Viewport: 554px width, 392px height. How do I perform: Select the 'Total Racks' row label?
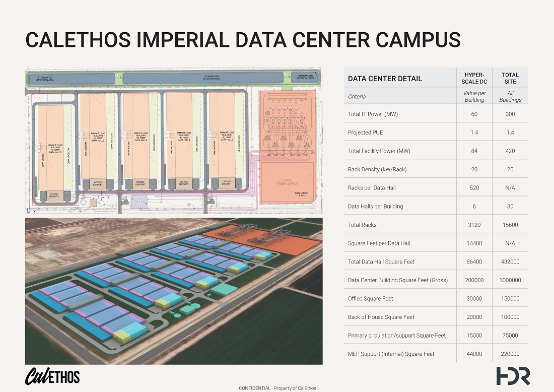click(362, 225)
